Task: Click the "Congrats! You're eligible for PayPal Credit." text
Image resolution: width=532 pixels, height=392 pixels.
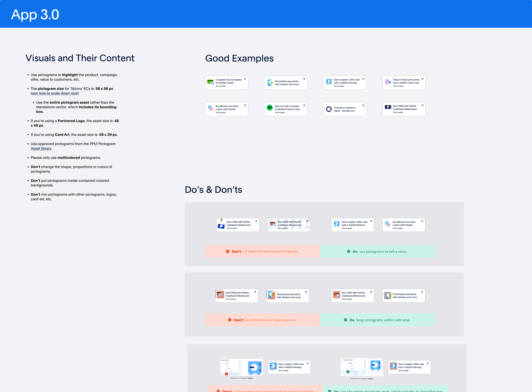Action: coord(229,81)
